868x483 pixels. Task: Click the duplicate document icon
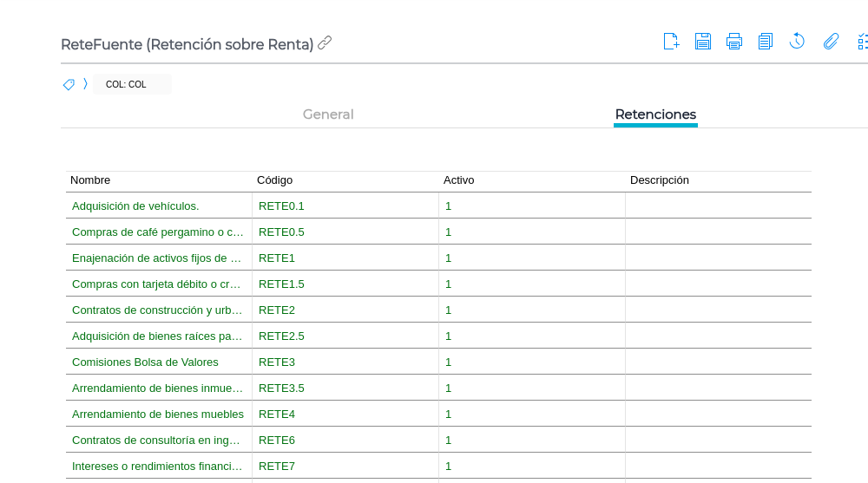click(765, 41)
